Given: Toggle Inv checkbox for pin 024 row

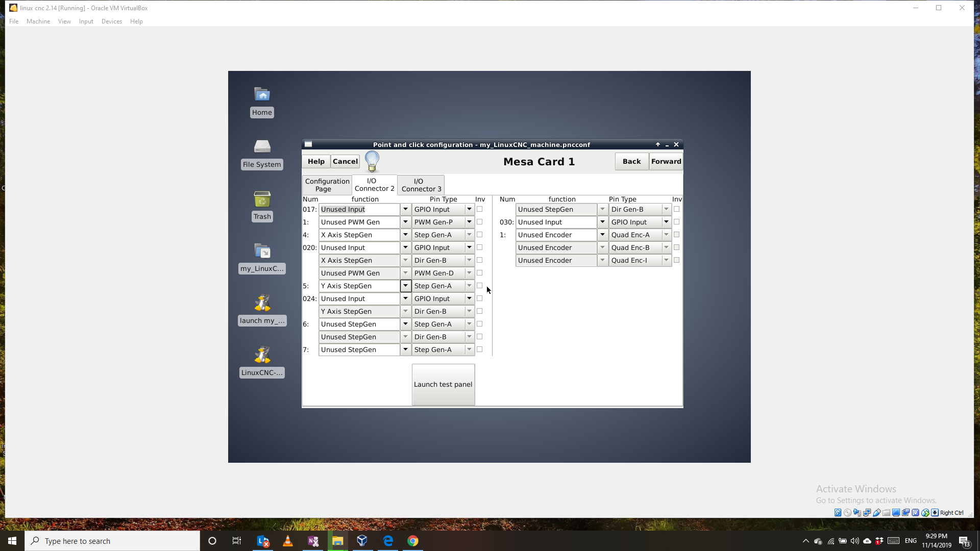Looking at the screenshot, I should (479, 298).
